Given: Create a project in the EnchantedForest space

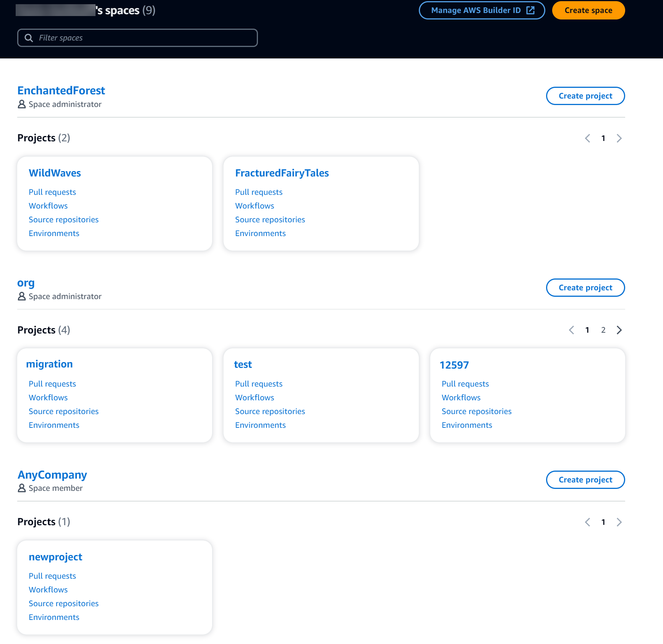Looking at the screenshot, I should (x=585, y=95).
